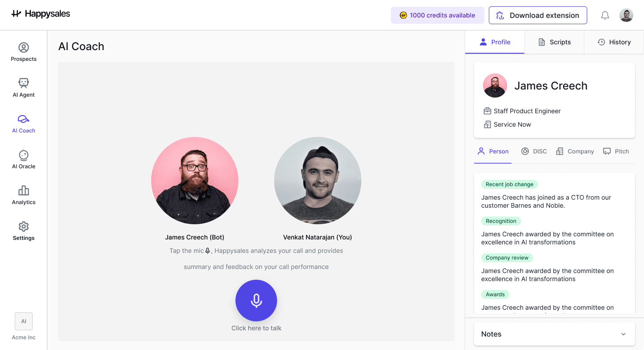Open the Pitch sub-tab
This screenshot has width=644, height=350.
pos(616,151)
